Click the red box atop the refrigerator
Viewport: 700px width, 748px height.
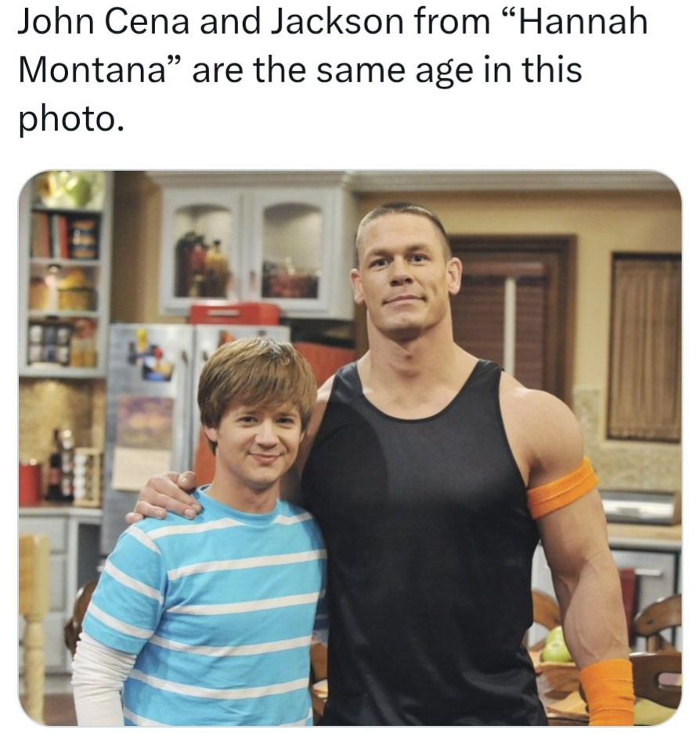click(x=233, y=314)
